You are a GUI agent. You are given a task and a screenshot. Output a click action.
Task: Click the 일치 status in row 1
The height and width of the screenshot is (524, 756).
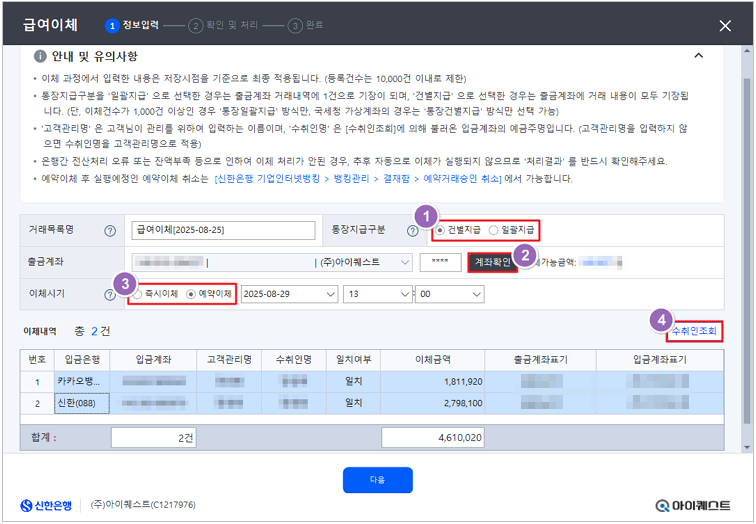pyautogui.click(x=353, y=382)
